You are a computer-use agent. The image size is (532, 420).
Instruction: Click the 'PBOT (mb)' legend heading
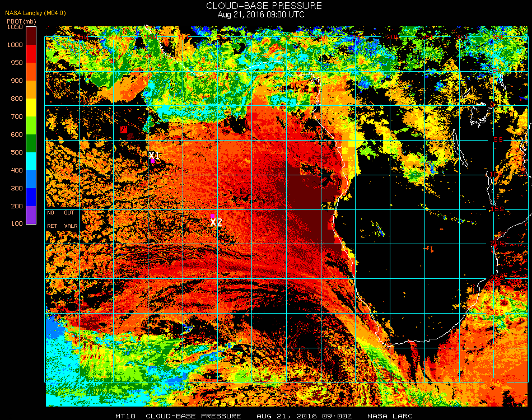coord(21,21)
